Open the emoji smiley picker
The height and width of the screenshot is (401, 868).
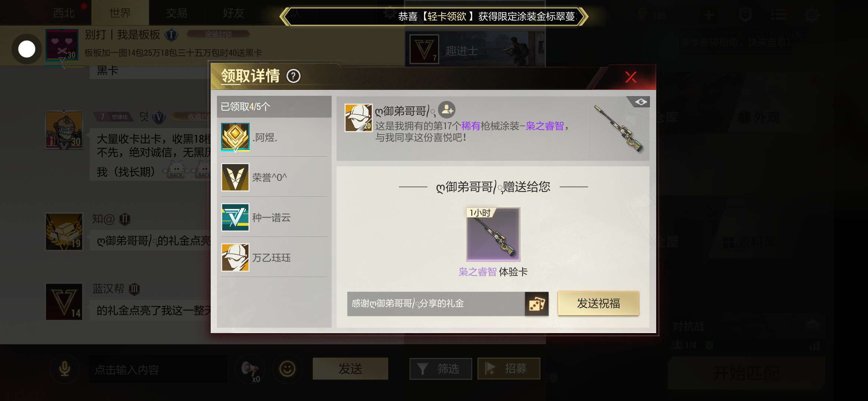[287, 369]
